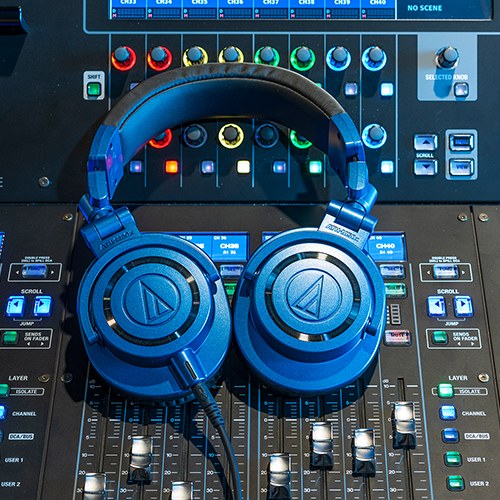Click the yellow-ringed knob under CH35
Screen dimensions: 500x500
tap(195, 57)
